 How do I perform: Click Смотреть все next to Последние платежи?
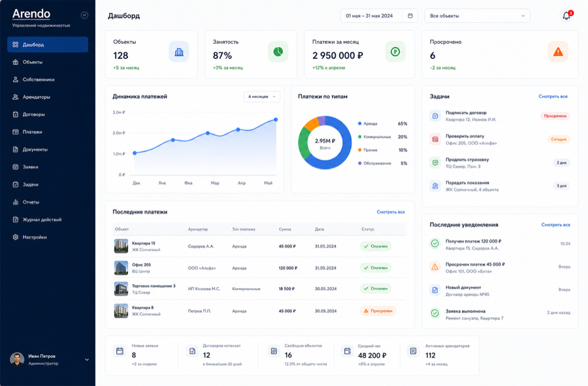[x=391, y=212]
